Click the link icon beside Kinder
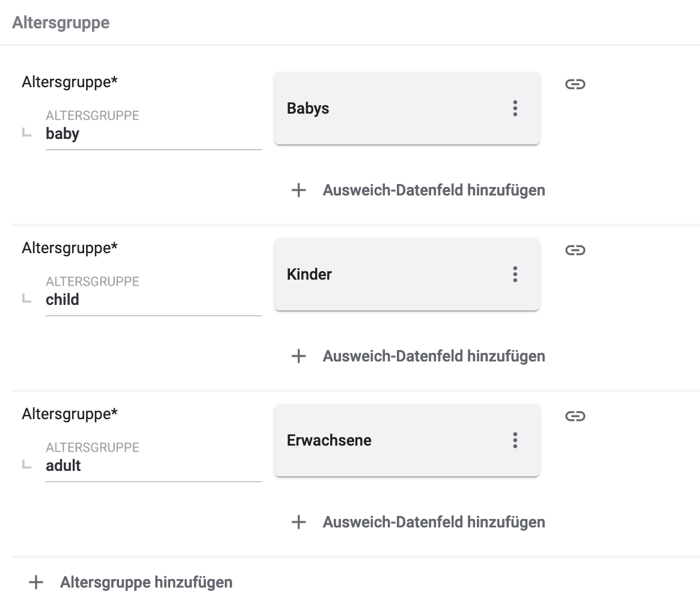 coord(575,250)
